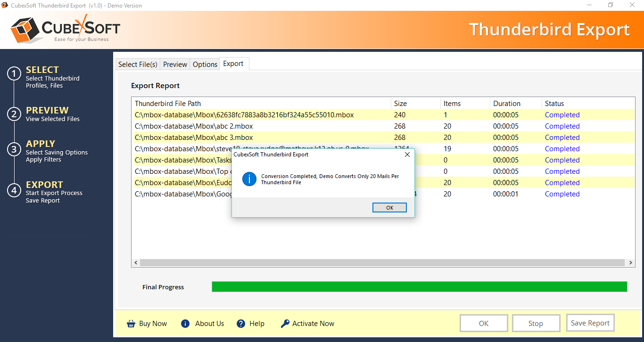
Task: Click the Buy Now basket icon
Action: (x=131, y=324)
